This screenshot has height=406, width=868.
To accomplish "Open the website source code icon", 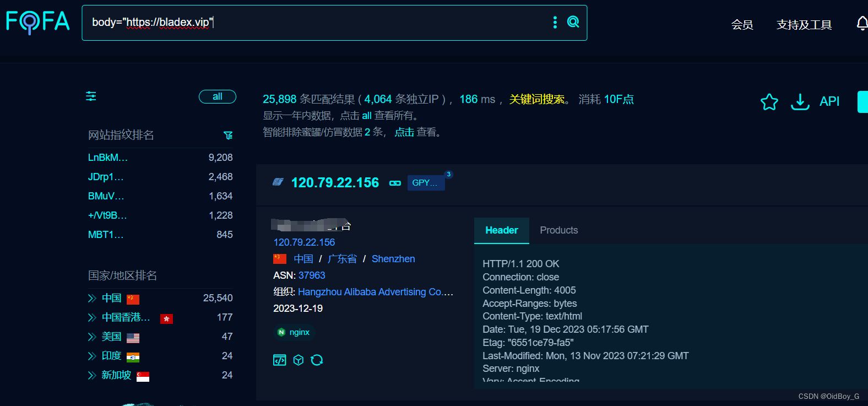I will [x=280, y=360].
